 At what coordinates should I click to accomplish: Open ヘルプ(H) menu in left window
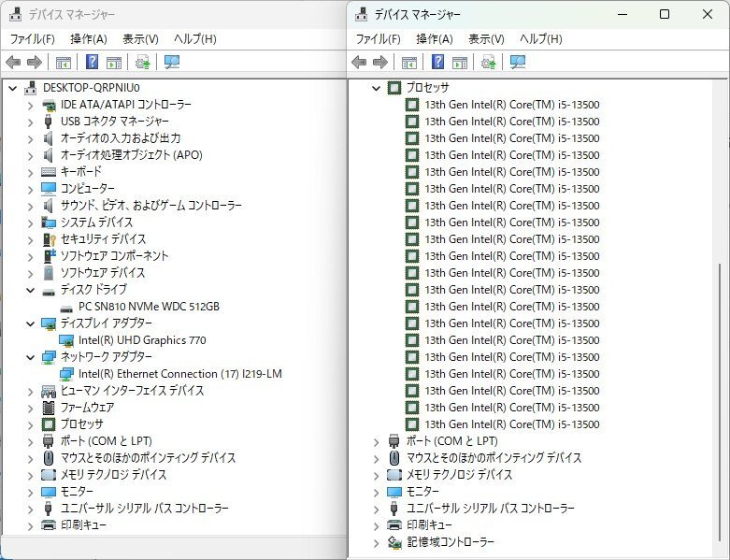tap(195, 38)
